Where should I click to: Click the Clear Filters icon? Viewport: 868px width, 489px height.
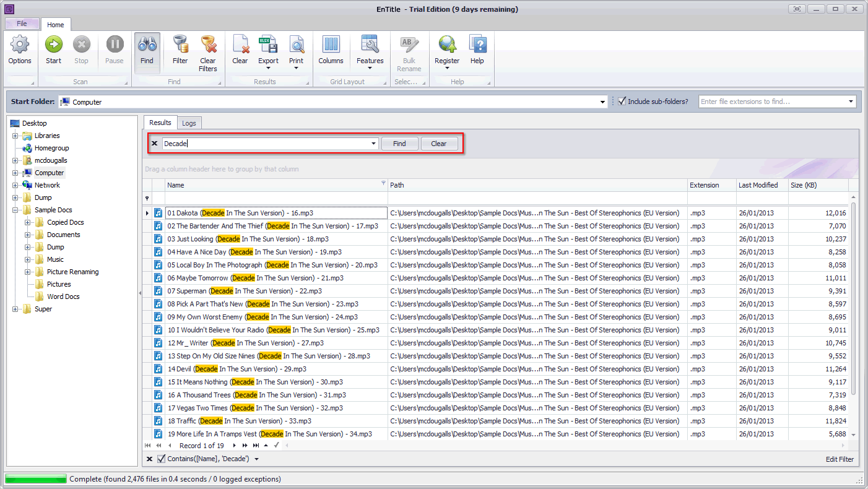[x=208, y=45]
